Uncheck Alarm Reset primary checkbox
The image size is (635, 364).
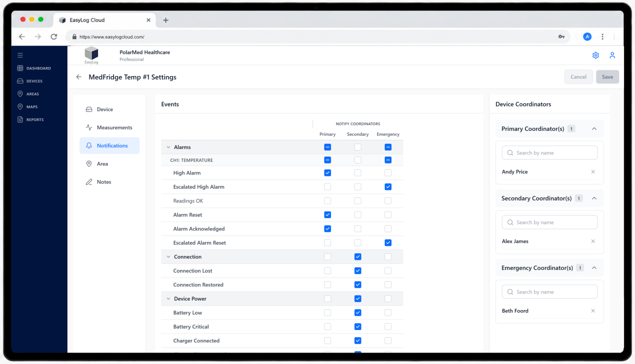[x=328, y=215]
